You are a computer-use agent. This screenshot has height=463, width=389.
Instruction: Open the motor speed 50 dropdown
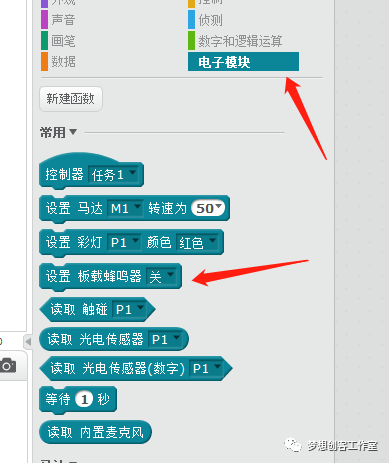point(208,208)
